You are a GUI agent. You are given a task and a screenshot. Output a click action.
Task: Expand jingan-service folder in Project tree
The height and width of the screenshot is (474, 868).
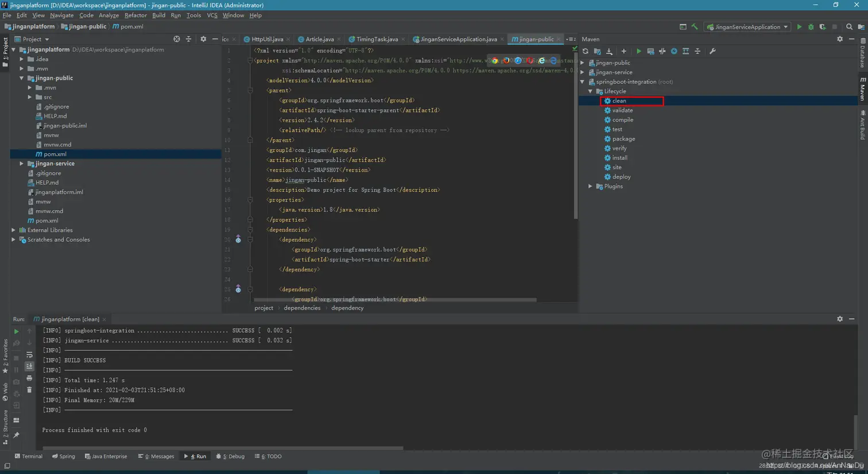(x=22, y=164)
